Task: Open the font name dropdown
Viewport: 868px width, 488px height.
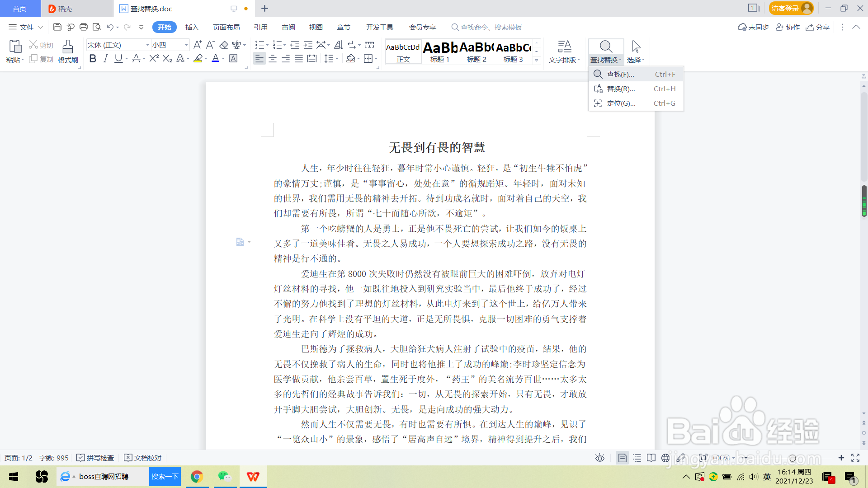Action: (147, 45)
